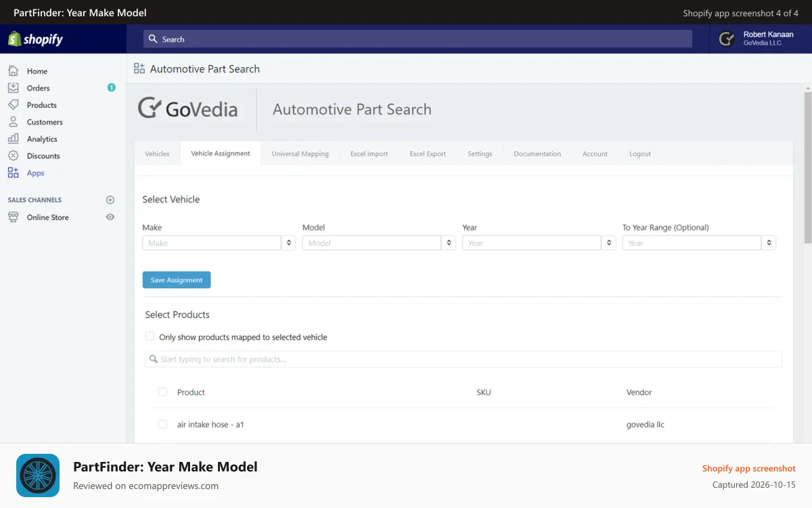The image size is (812, 508).
Task: Click the air intake hose - a1 product name
Action: tap(210, 425)
